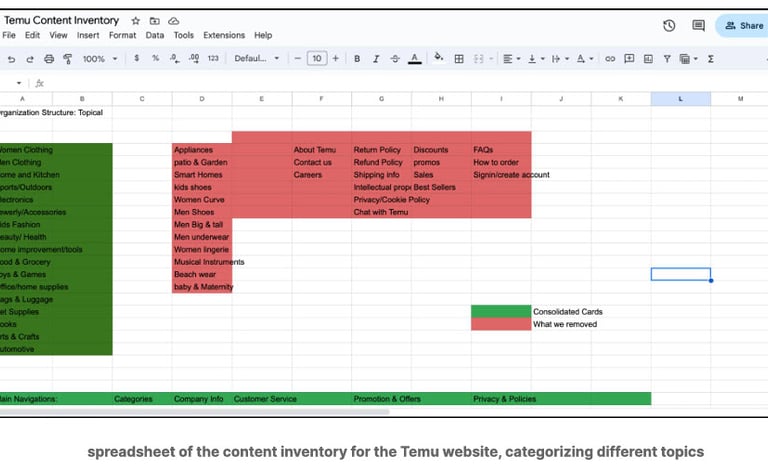The image size is (768, 470).
Task: Open text rotation dropdown
Action: [585, 59]
